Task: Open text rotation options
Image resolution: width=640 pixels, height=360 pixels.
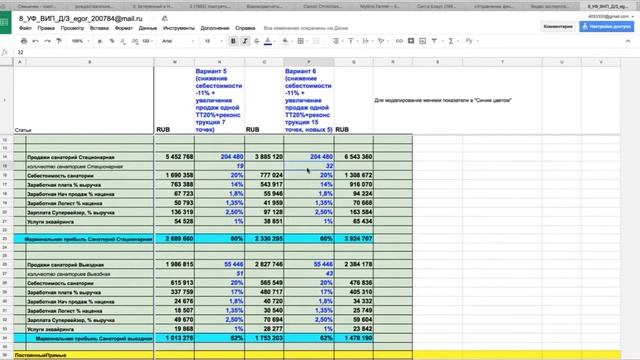Action: 382,41
